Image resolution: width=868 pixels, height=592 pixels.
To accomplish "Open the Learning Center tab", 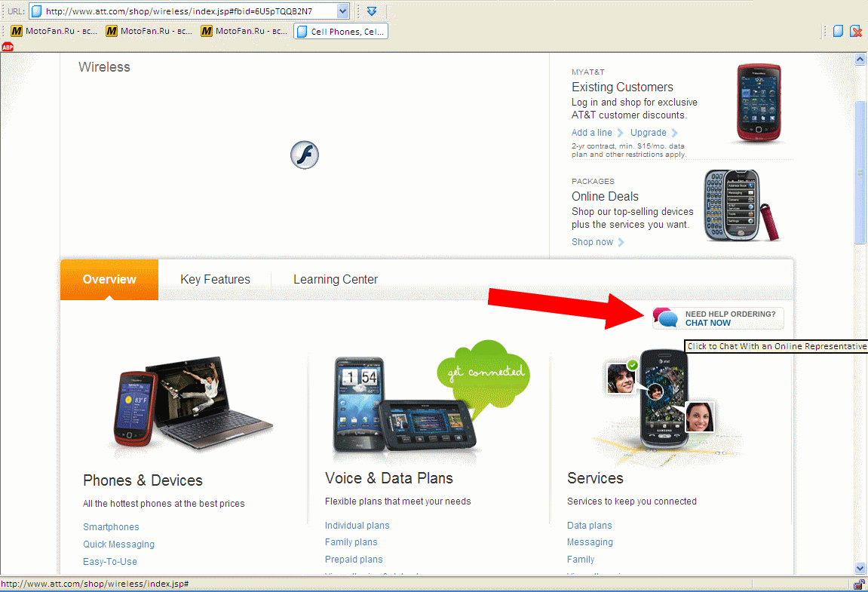I will pyautogui.click(x=336, y=280).
